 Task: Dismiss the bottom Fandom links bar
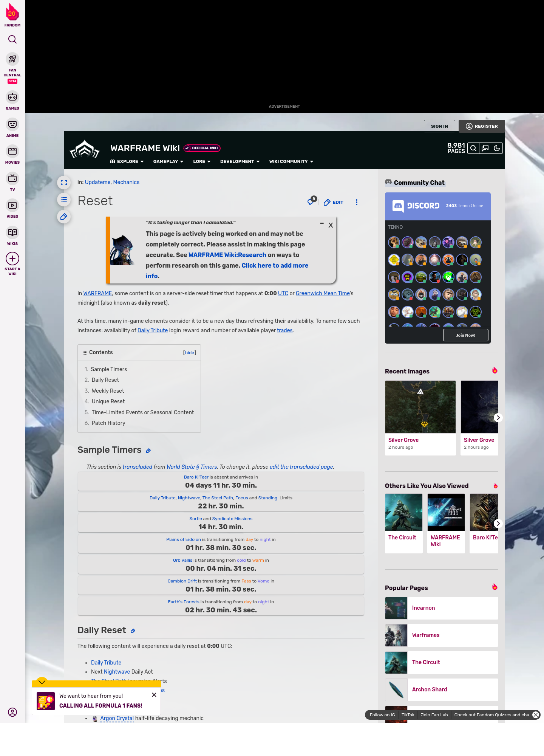click(x=536, y=715)
